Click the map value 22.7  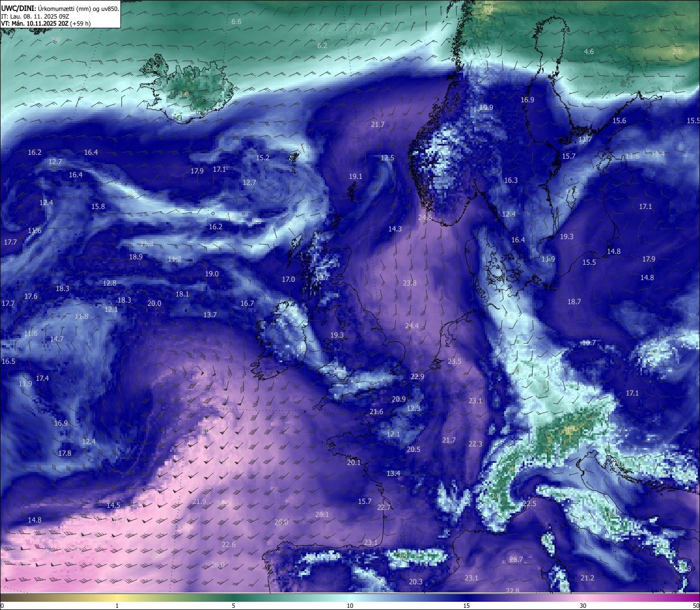(x=384, y=508)
